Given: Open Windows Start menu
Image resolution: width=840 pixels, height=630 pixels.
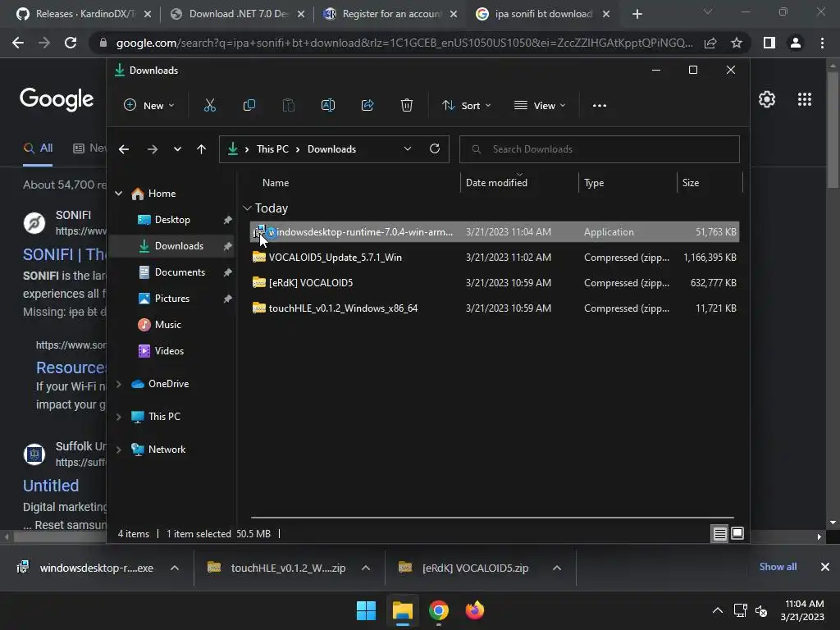Looking at the screenshot, I should [x=367, y=610].
